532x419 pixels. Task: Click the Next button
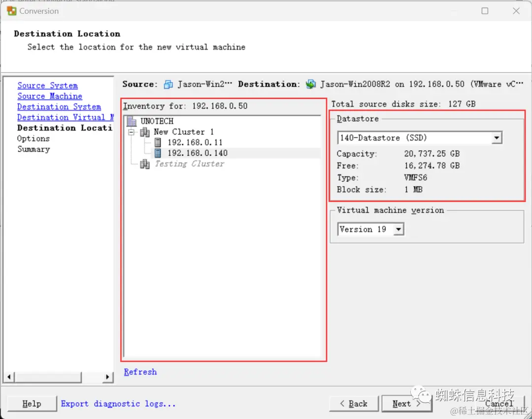[406, 404]
